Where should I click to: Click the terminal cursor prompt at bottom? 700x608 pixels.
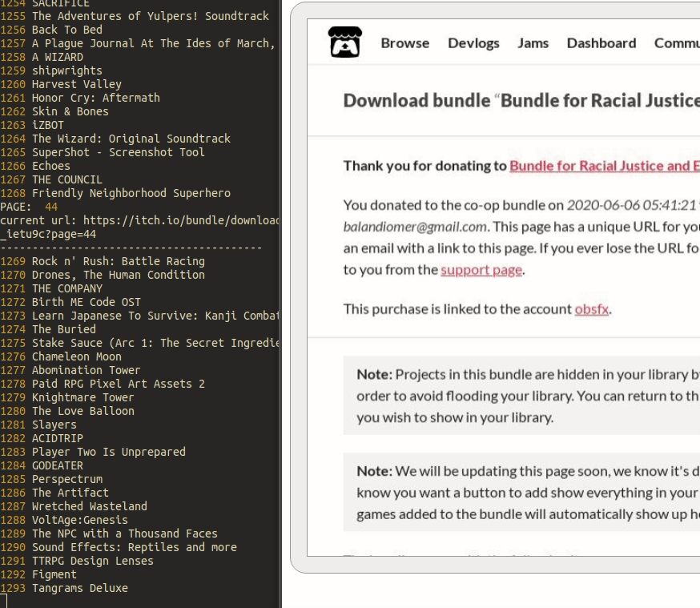(3, 601)
